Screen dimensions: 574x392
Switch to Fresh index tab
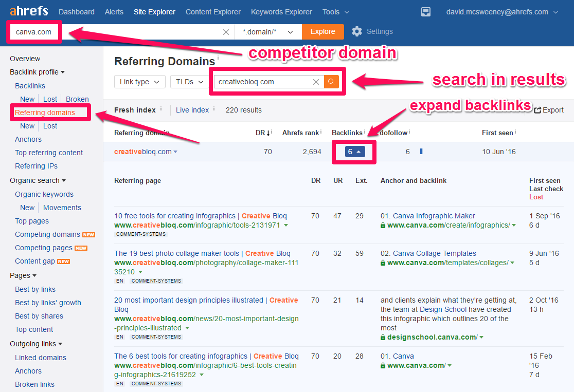point(135,110)
